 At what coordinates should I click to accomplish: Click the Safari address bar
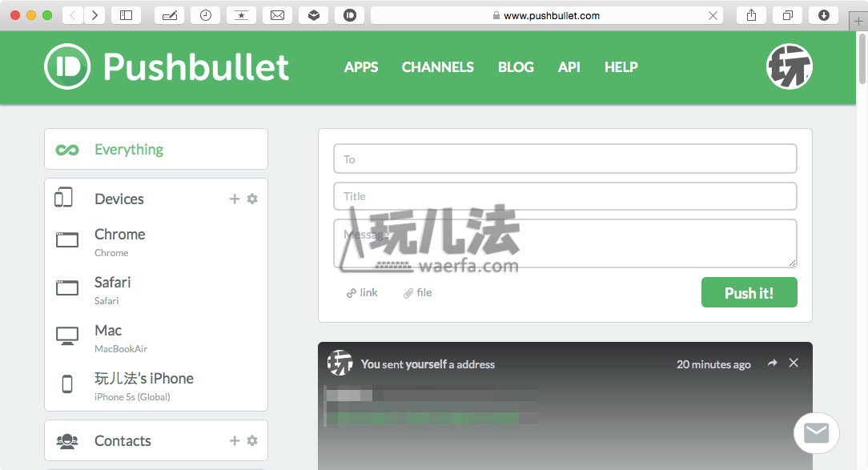click(x=548, y=15)
